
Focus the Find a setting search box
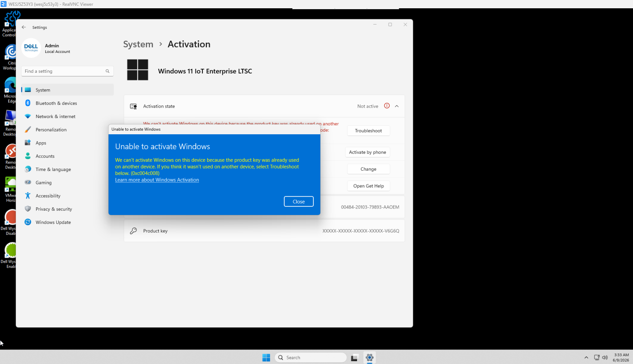[x=67, y=71]
